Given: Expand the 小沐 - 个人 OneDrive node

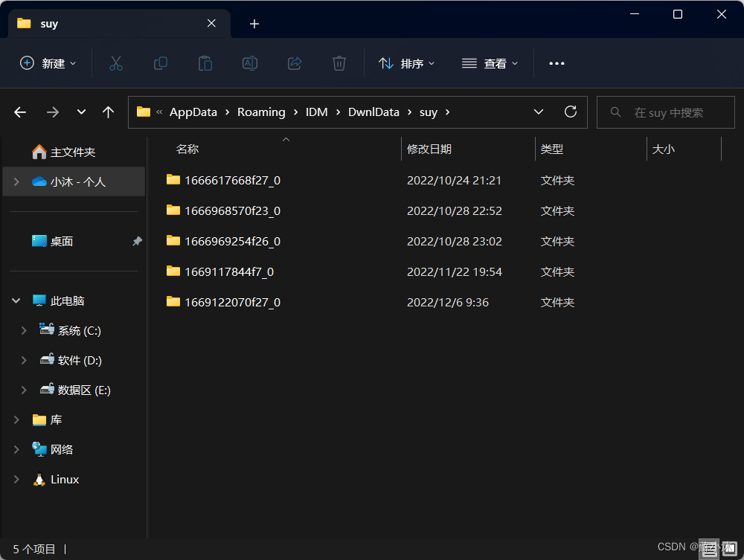Looking at the screenshot, I should click(x=16, y=181).
